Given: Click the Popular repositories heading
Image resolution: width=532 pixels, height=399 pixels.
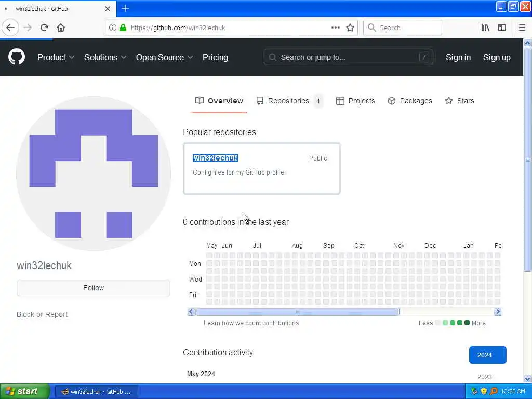Looking at the screenshot, I should click(220, 132).
